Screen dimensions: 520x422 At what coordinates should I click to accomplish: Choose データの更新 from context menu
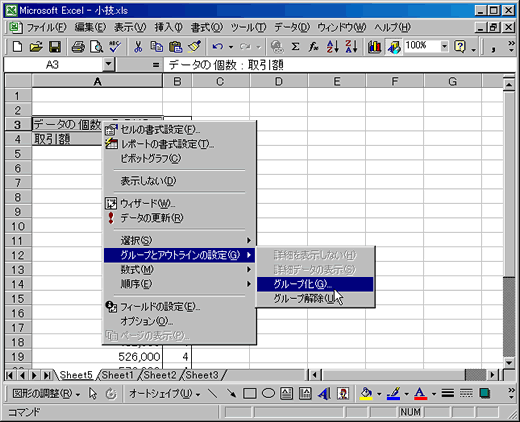tap(180, 218)
